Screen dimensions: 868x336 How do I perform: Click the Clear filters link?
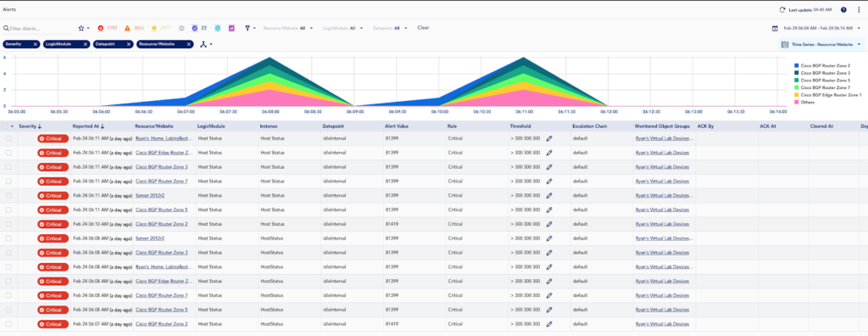(x=423, y=28)
